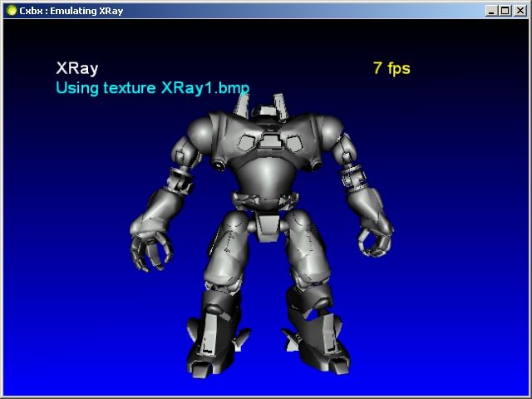Close the Cxbx emulator window
The height and width of the screenshot is (399, 532).
pos(520,10)
